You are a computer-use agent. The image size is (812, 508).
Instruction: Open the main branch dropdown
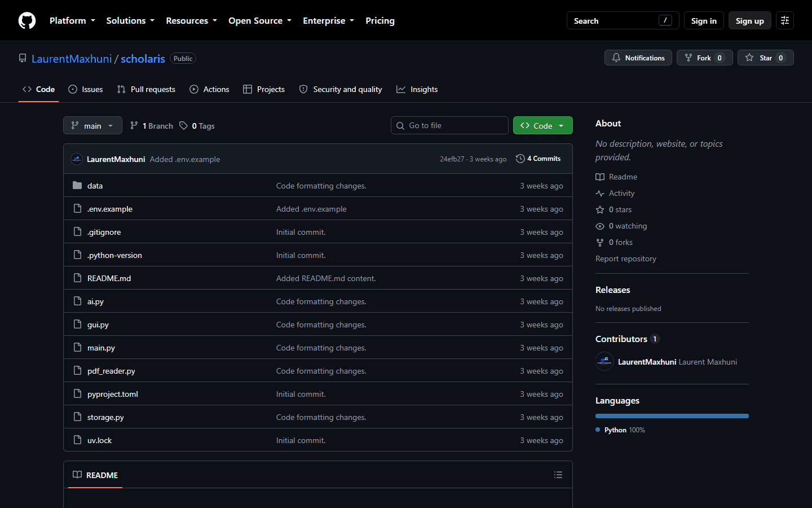coord(92,125)
